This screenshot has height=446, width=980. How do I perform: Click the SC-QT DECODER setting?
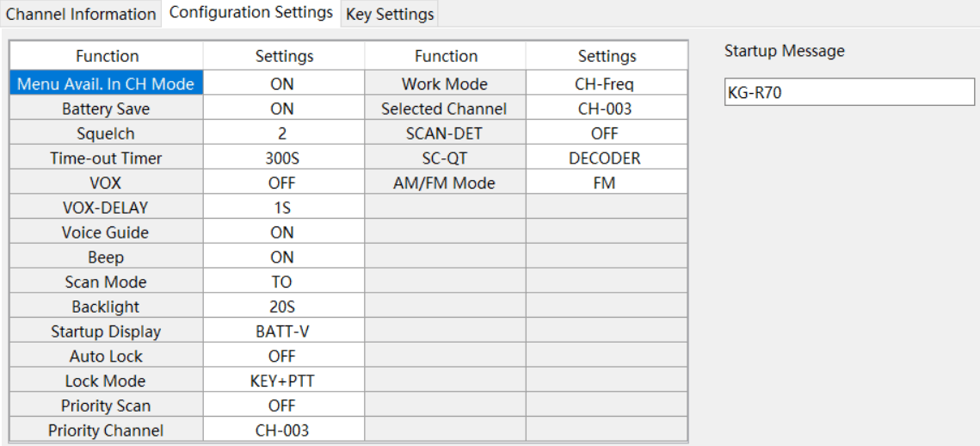[606, 158]
